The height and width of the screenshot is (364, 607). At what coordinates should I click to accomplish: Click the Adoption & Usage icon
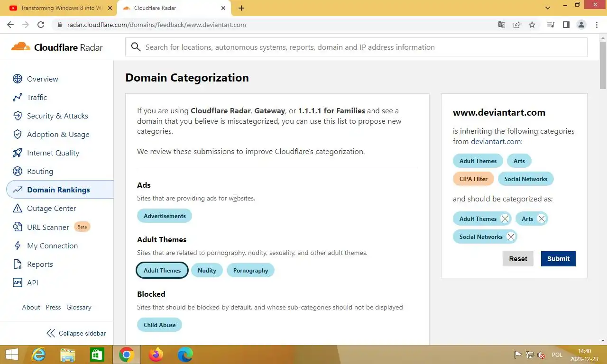(18, 134)
